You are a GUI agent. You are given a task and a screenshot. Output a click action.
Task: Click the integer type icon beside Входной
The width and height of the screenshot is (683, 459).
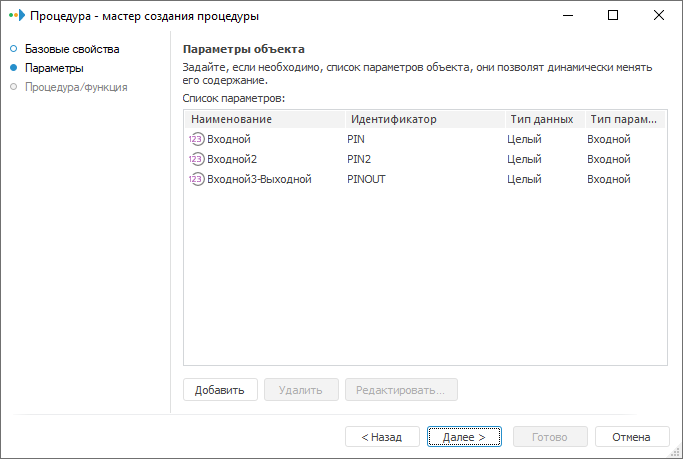[196, 139]
